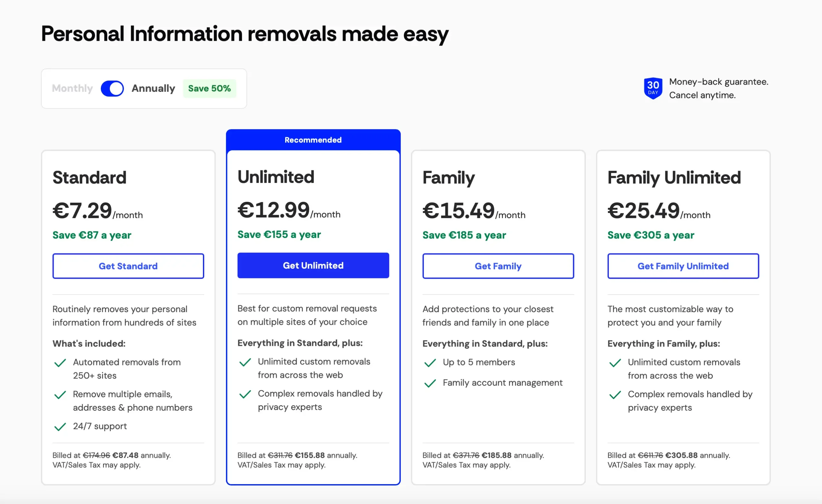822x504 pixels.
Task: Toggle the Monthly/Annually billing switch
Action: click(x=112, y=88)
